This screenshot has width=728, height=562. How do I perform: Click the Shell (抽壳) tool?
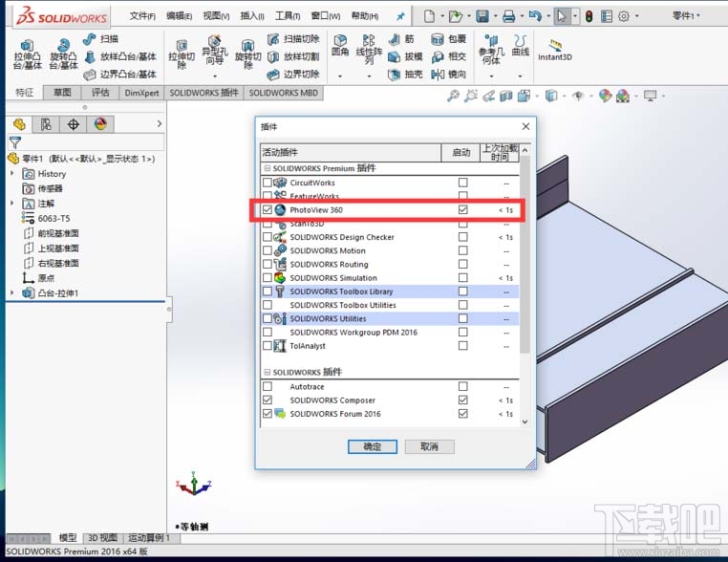[x=405, y=75]
